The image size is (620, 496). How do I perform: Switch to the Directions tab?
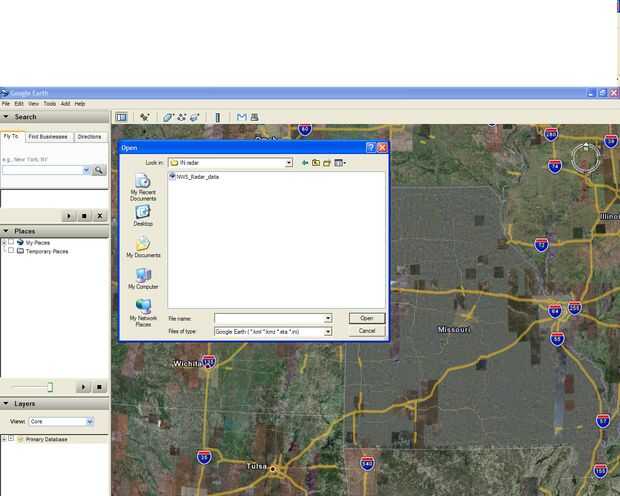click(89, 137)
